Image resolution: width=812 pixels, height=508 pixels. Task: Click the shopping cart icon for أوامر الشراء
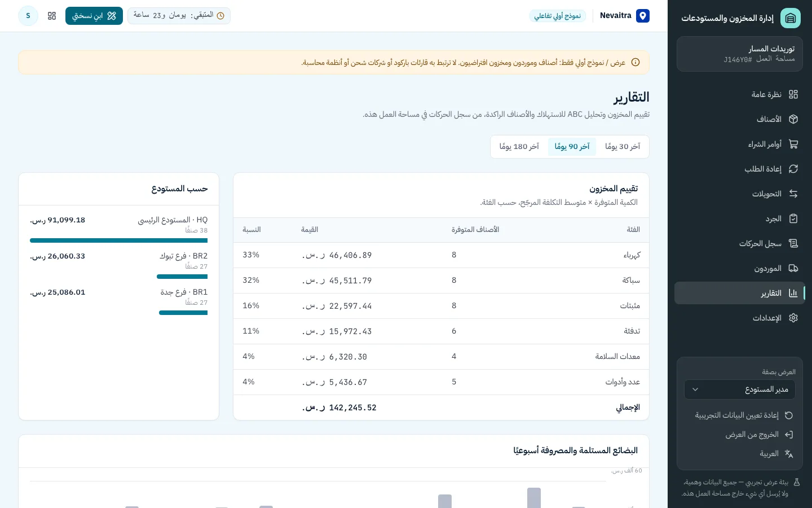793,144
